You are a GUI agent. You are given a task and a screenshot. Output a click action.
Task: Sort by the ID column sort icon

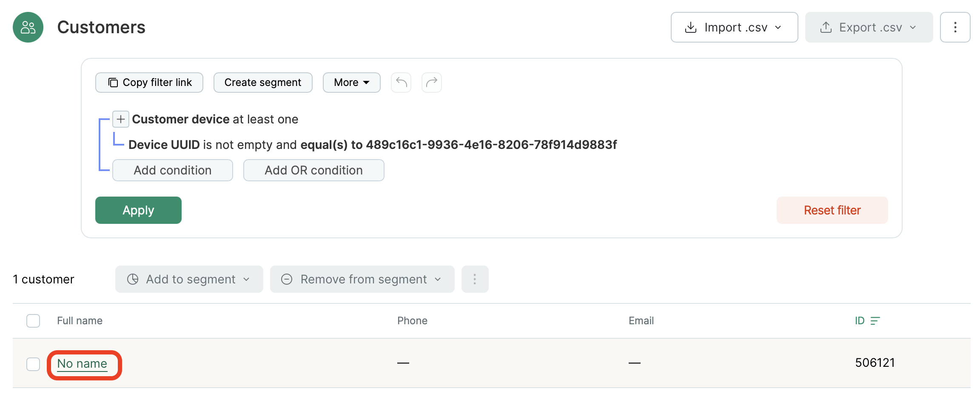875,321
